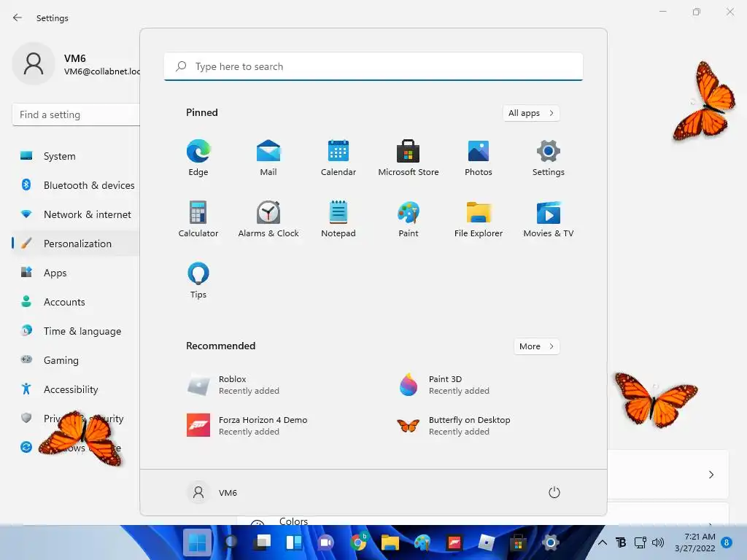747x560 pixels.
Task: Expand the Settings row chevron at right
Action: coord(711,475)
